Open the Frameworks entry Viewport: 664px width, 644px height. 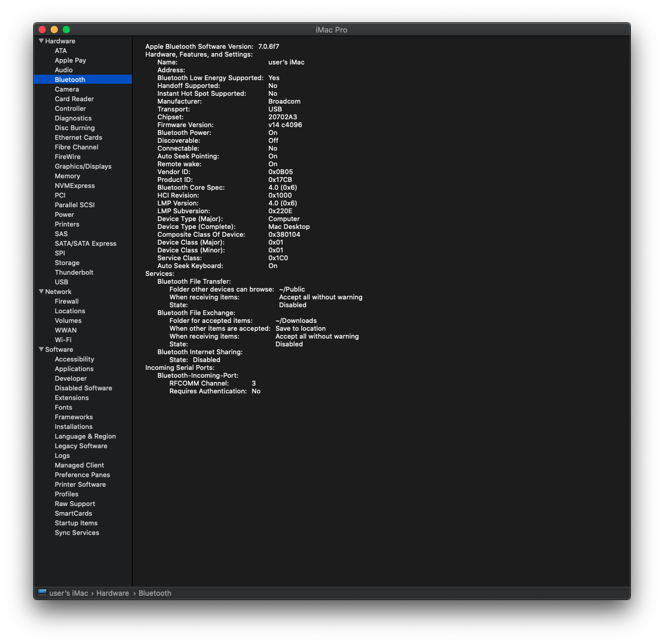pos(74,417)
